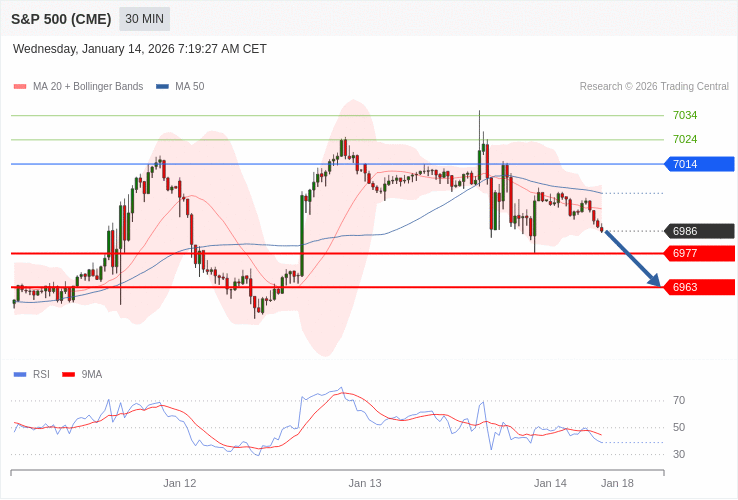Click the 7034 resistance level label
738x500 pixels.
(685, 115)
